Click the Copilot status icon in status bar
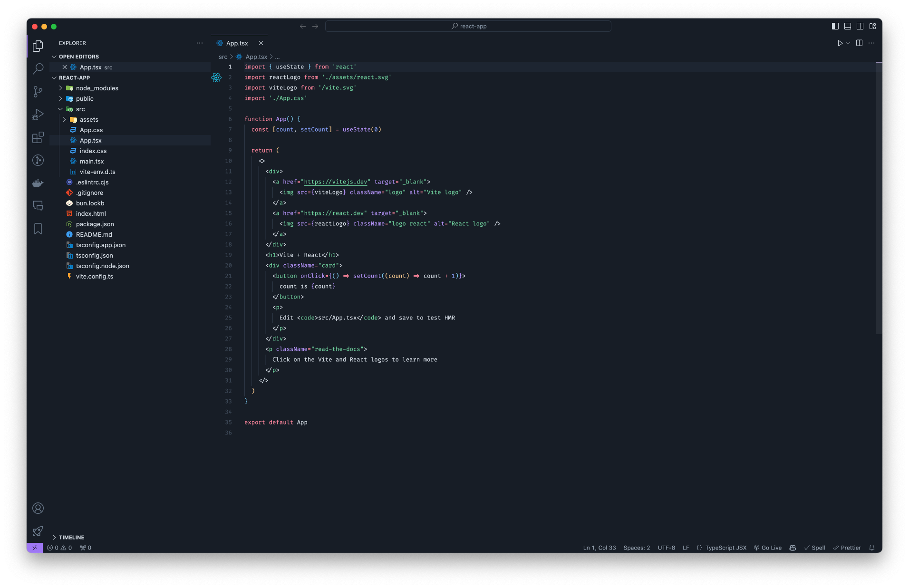909x588 pixels. [793, 548]
